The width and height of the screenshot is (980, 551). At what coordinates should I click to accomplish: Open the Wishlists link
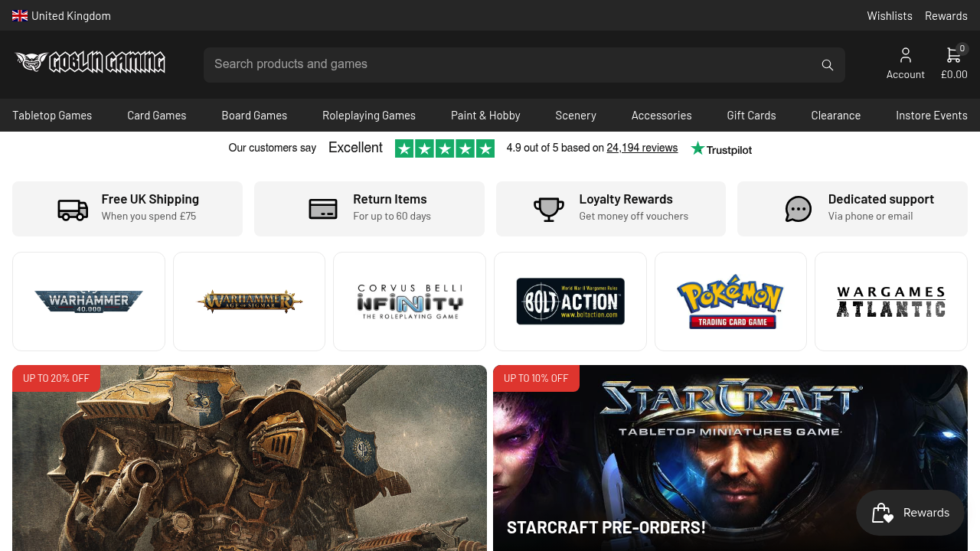[890, 15]
